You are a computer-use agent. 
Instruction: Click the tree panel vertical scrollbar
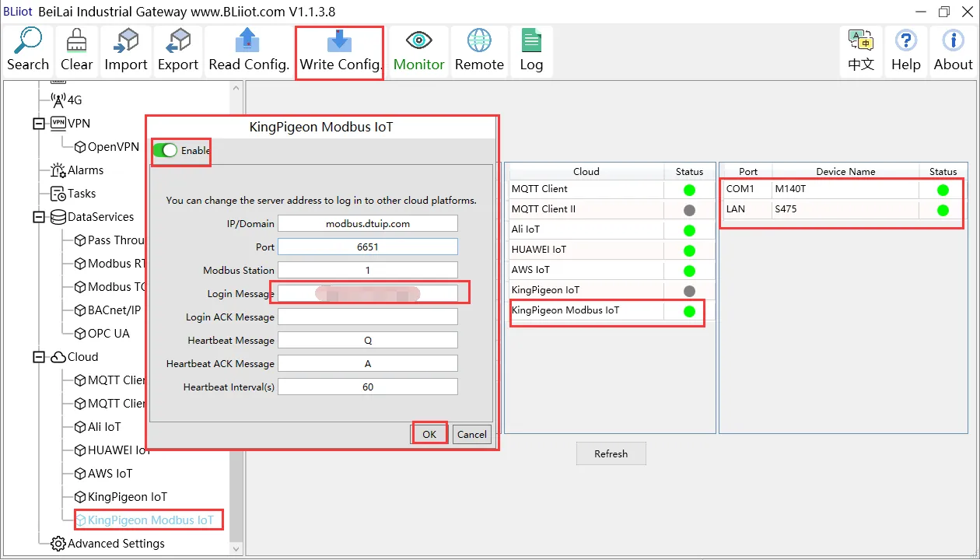click(236, 317)
